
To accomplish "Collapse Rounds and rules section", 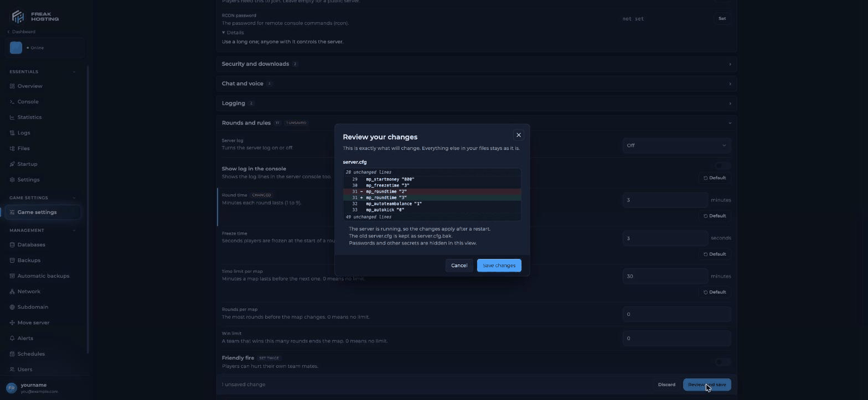I will point(477,123).
